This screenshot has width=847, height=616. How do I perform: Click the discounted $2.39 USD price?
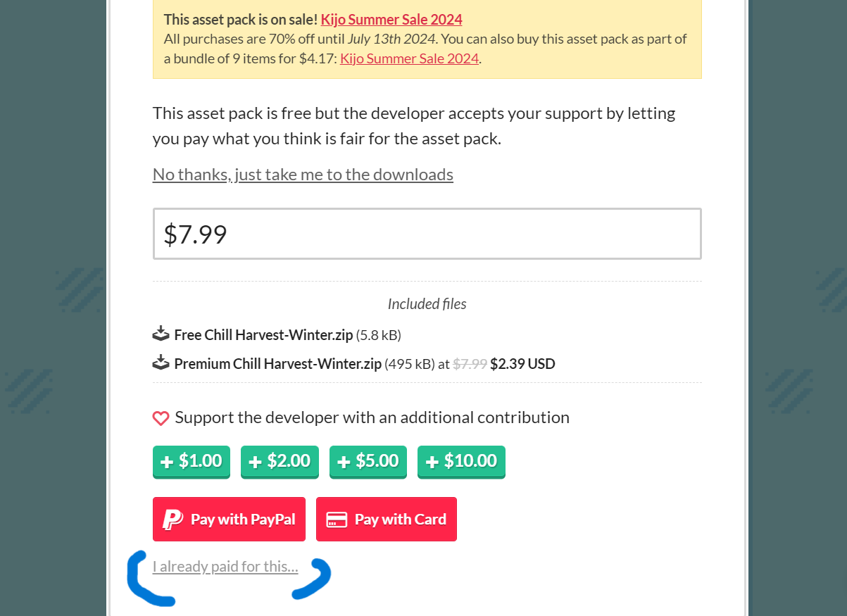[522, 364]
